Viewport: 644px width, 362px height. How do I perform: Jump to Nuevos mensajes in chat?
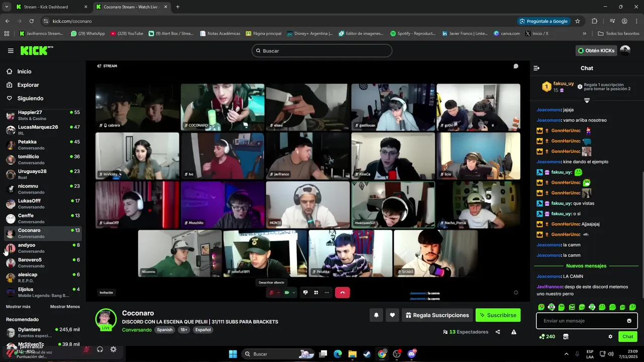(x=586, y=265)
